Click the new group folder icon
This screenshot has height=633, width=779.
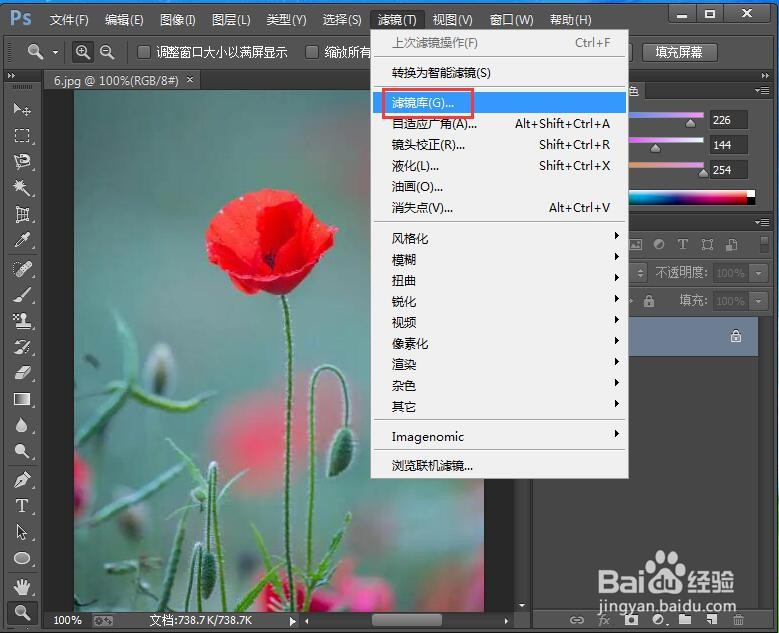point(685,620)
